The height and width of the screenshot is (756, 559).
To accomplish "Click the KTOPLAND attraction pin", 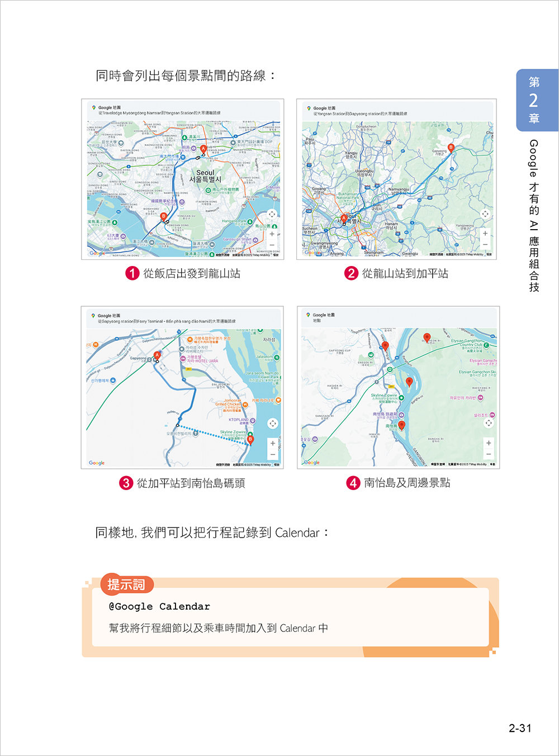I will 253,420.
